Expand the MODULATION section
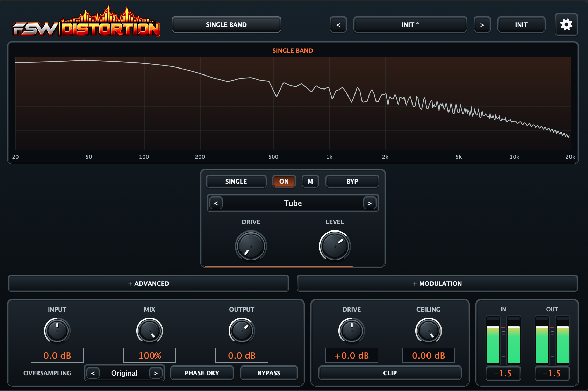Viewport: 588px width, 391px height. pos(437,283)
